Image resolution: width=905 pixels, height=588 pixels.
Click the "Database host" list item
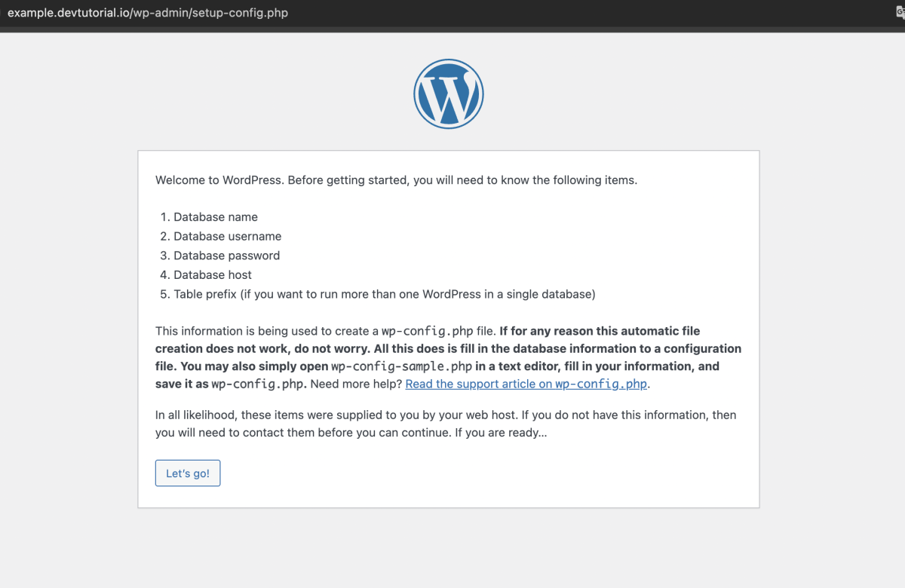212,275
